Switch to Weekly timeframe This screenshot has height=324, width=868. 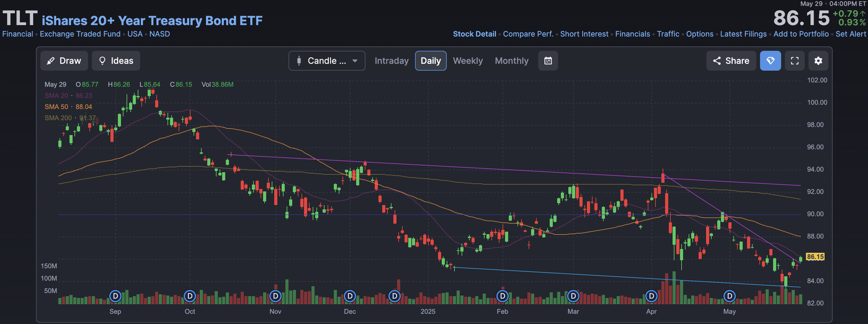(468, 61)
